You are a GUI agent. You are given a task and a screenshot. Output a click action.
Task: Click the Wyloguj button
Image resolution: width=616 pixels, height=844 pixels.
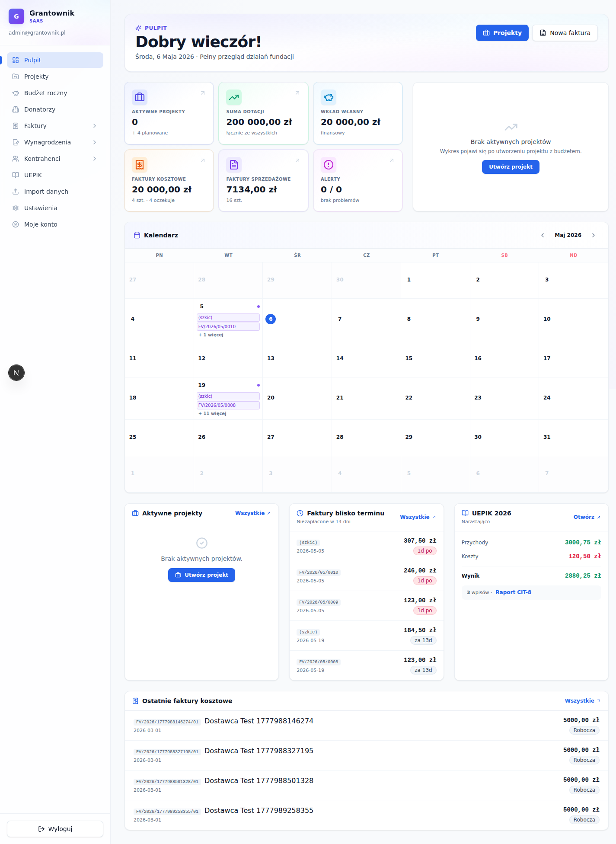pos(55,829)
